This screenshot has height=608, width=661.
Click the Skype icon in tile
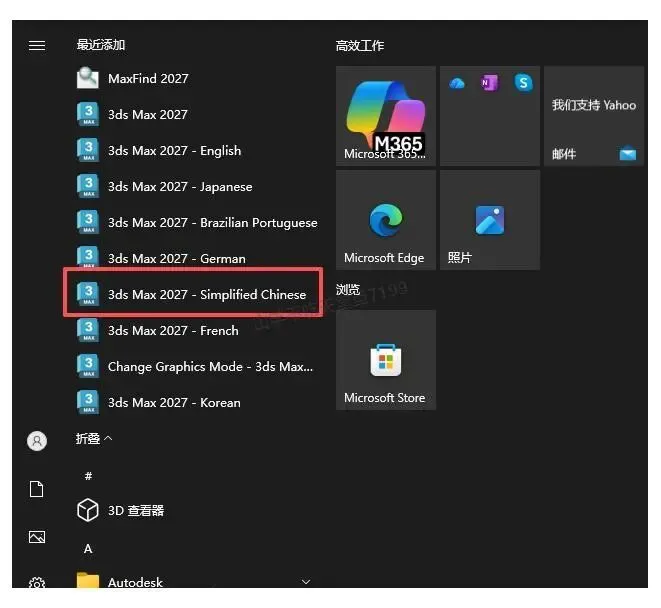[x=523, y=83]
